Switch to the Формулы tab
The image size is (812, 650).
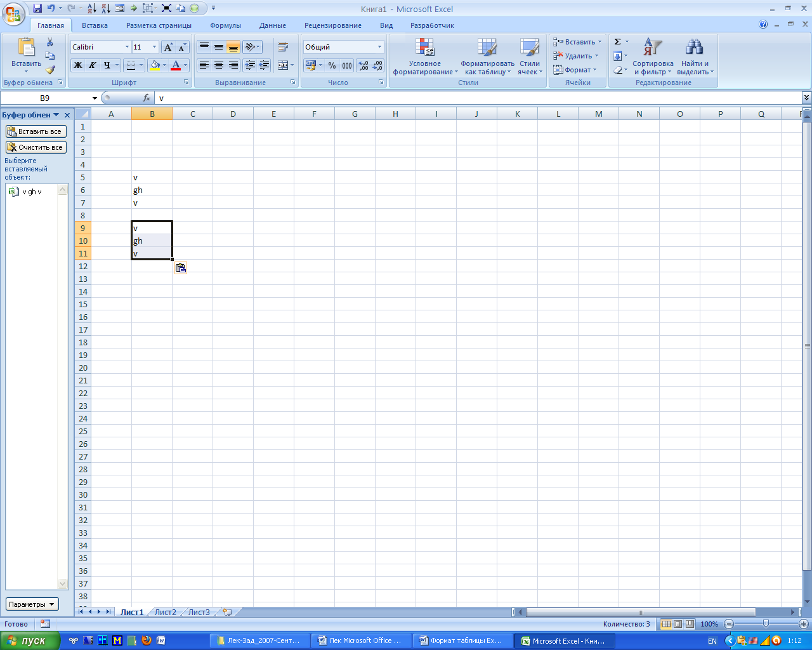click(225, 25)
